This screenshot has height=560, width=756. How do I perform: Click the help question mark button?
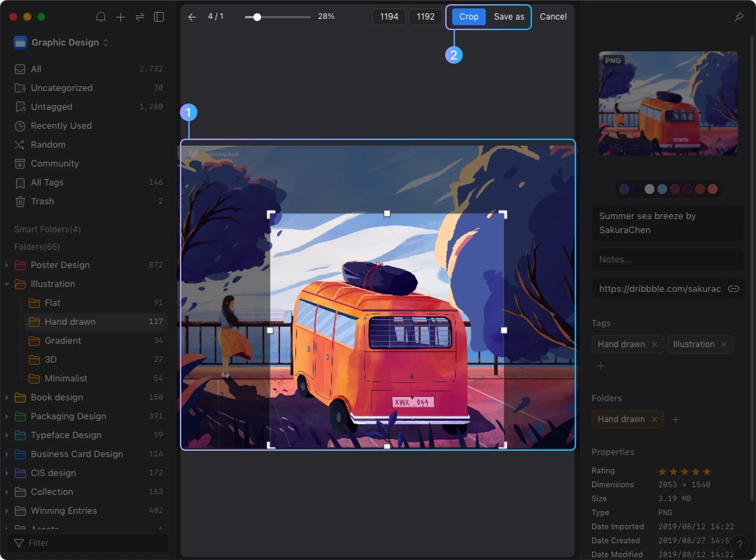tap(740, 544)
